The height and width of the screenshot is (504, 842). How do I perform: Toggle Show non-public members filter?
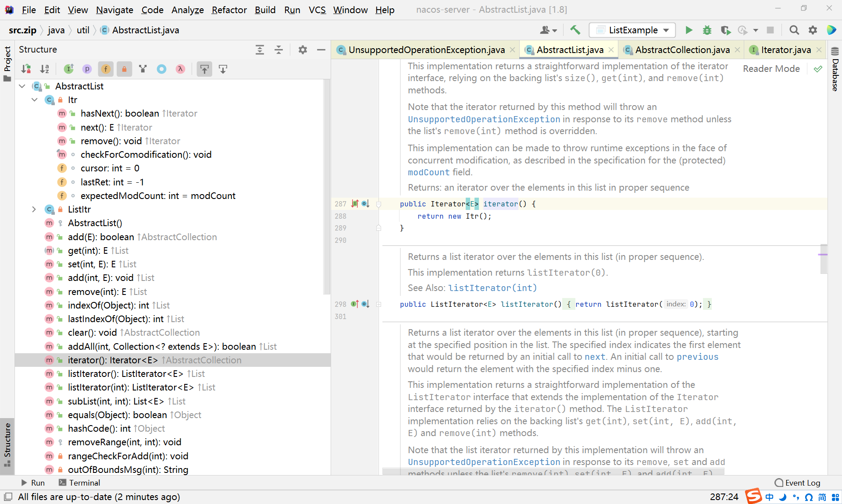125,69
